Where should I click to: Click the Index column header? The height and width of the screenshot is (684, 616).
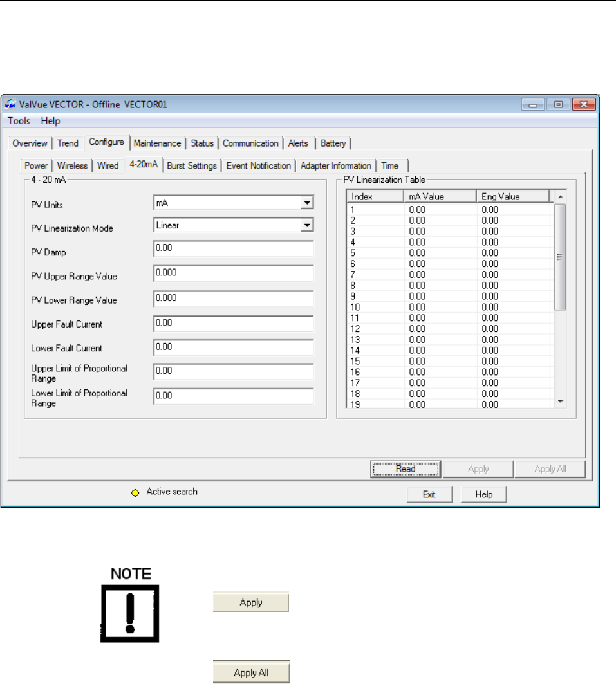375,197
